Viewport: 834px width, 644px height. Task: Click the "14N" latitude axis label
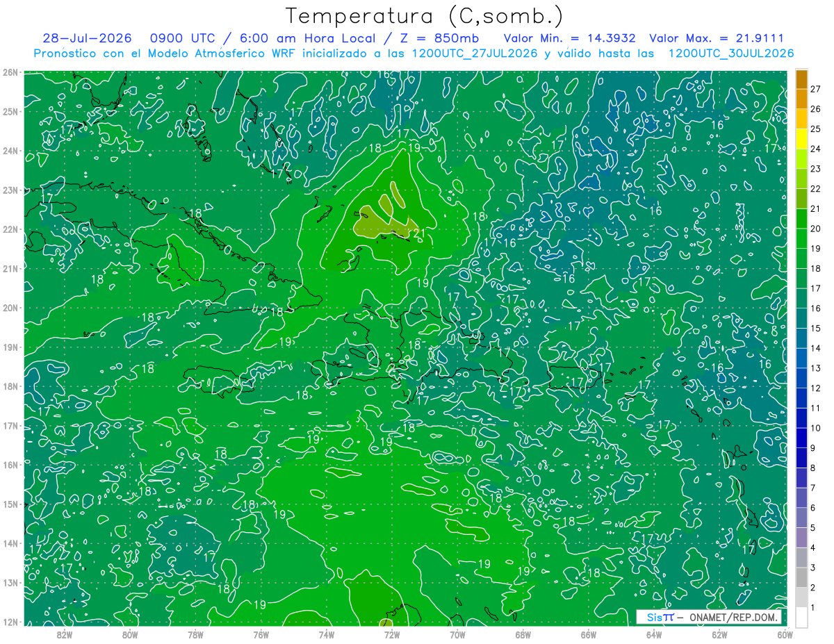click(10, 543)
